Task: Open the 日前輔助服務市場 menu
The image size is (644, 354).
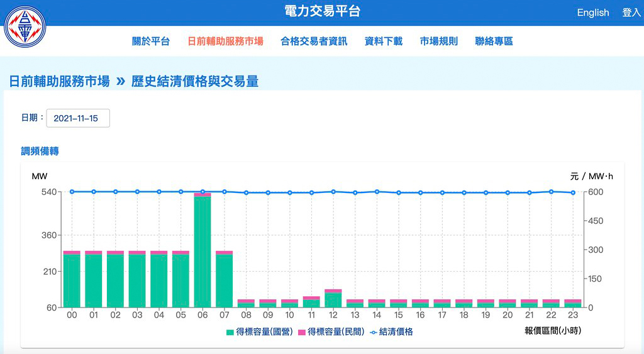Action: click(225, 41)
